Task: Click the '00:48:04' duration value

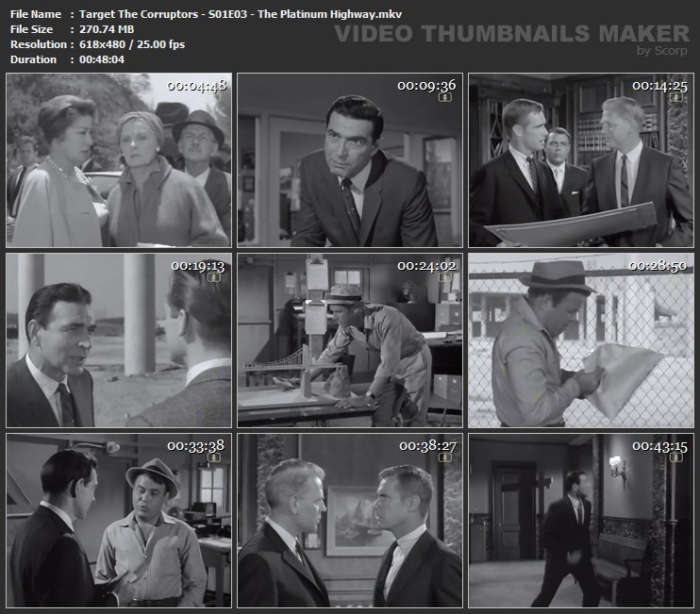Action: [x=102, y=59]
